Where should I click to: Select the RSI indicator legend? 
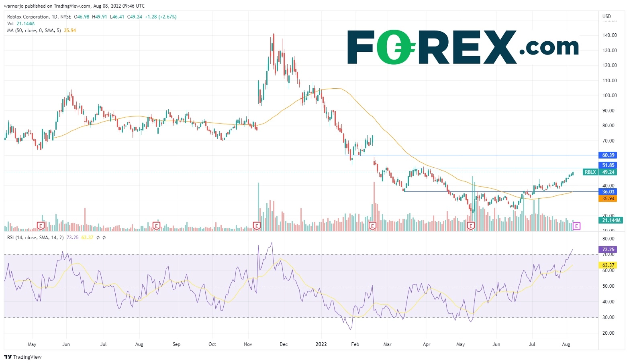[x=35, y=238]
